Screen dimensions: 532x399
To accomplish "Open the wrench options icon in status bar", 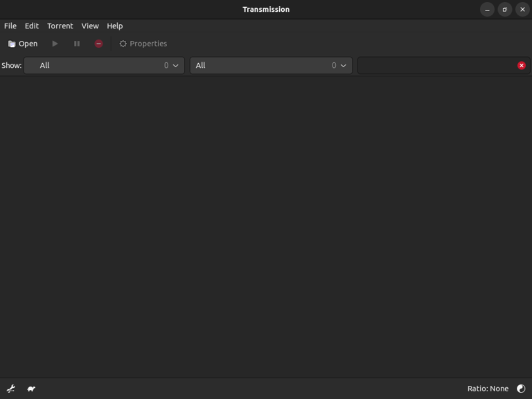I will point(11,389).
